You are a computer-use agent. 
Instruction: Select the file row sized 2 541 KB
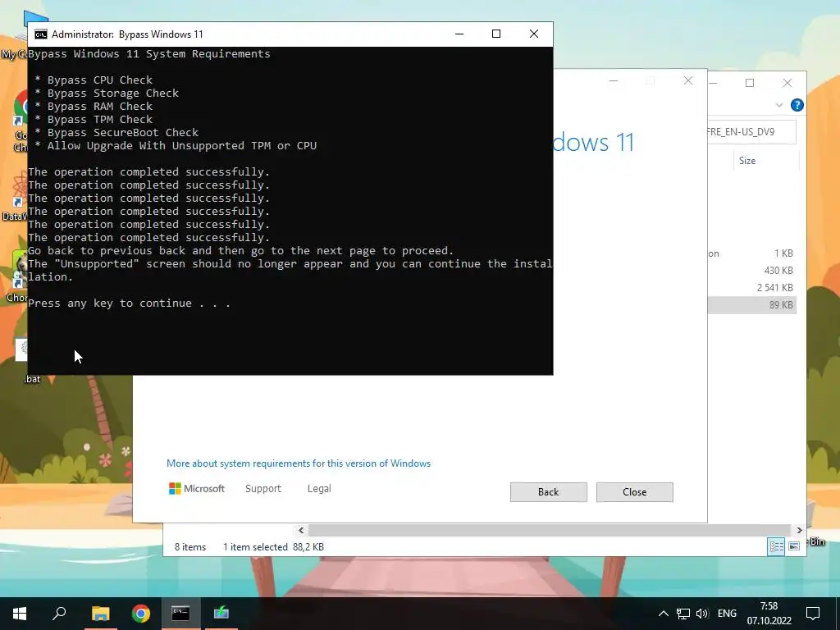click(752, 288)
